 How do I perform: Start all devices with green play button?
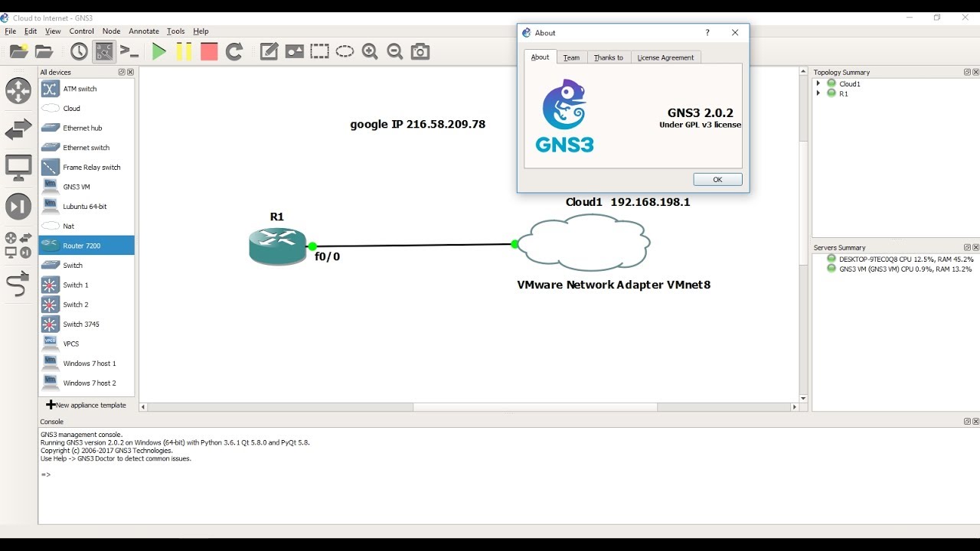[x=158, y=51]
